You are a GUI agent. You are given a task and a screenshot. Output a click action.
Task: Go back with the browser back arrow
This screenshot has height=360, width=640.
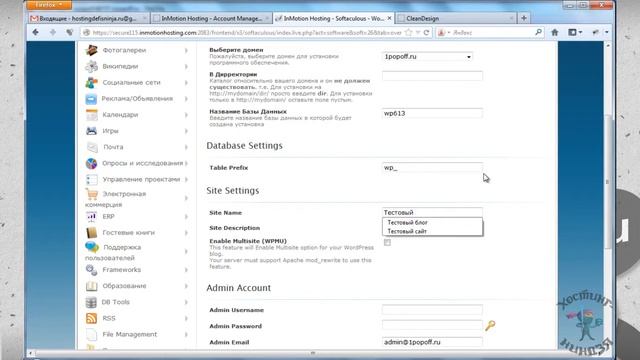point(36,32)
